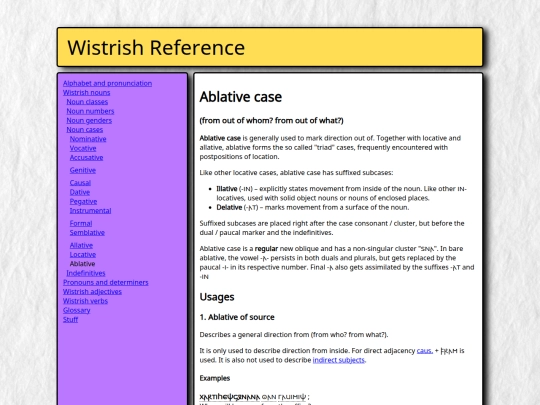Click '1. Ablative of source' subheading
The image size is (540, 405).
237,317
